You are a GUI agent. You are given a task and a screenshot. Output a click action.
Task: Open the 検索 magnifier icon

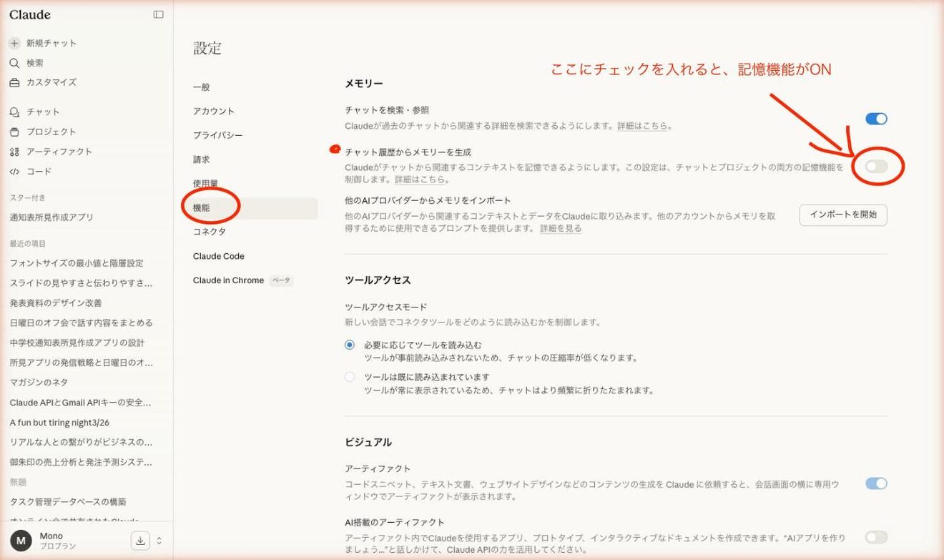(x=14, y=63)
